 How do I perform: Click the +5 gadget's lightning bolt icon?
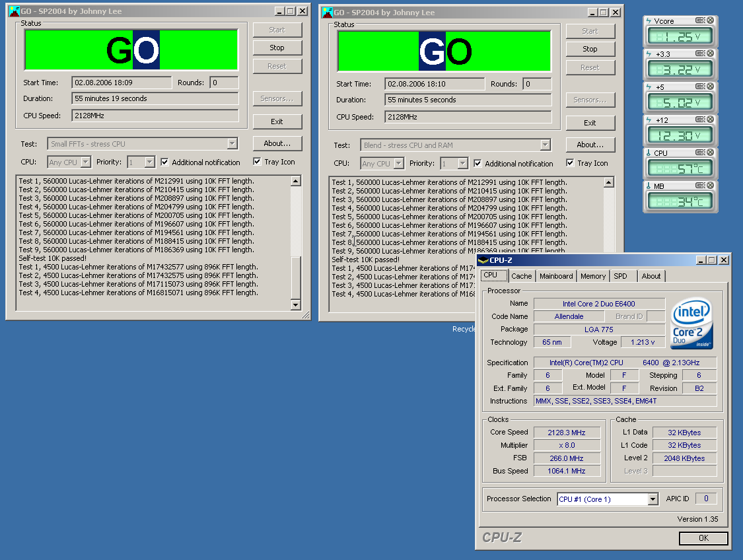[649, 87]
